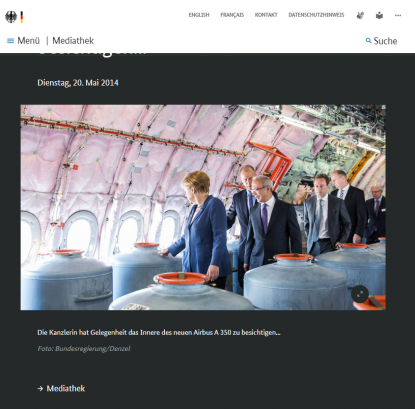The width and height of the screenshot is (415, 409).
Task: Open the sign language icon
Action: pos(360,15)
